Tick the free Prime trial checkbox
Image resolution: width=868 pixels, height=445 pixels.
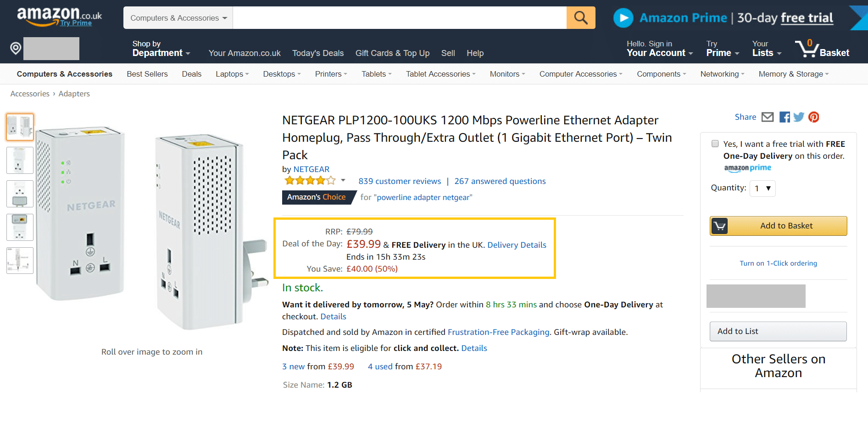tap(715, 144)
